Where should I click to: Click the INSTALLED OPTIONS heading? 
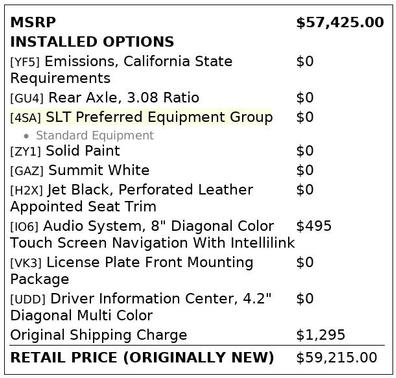[x=92, y=42]
